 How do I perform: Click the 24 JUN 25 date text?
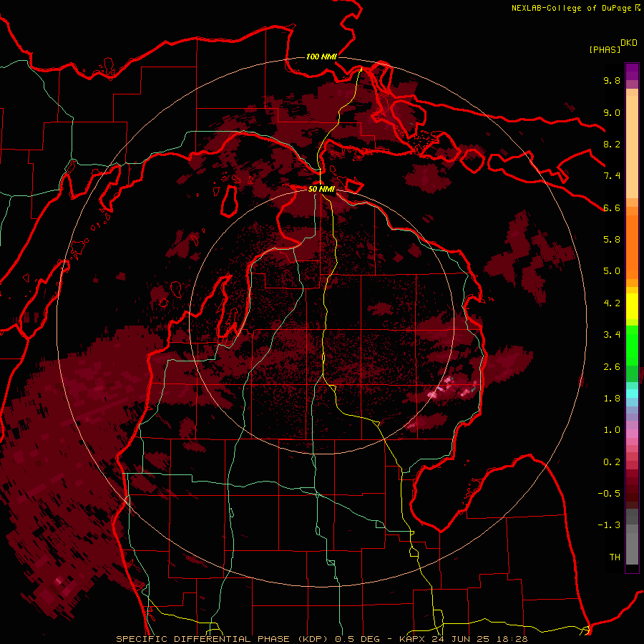[x=459, y=639]
